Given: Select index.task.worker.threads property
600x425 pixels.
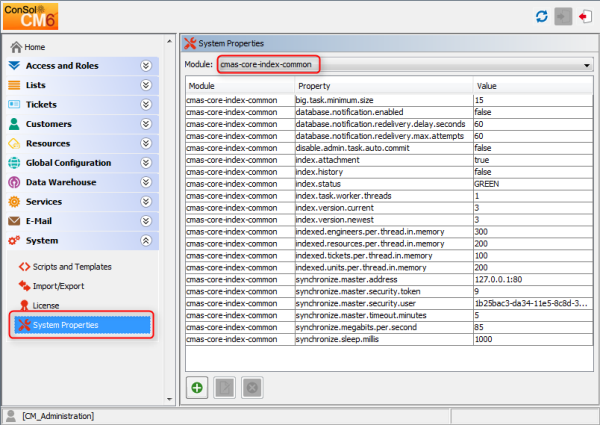Looking at the screenshot, I should (389, 196).
